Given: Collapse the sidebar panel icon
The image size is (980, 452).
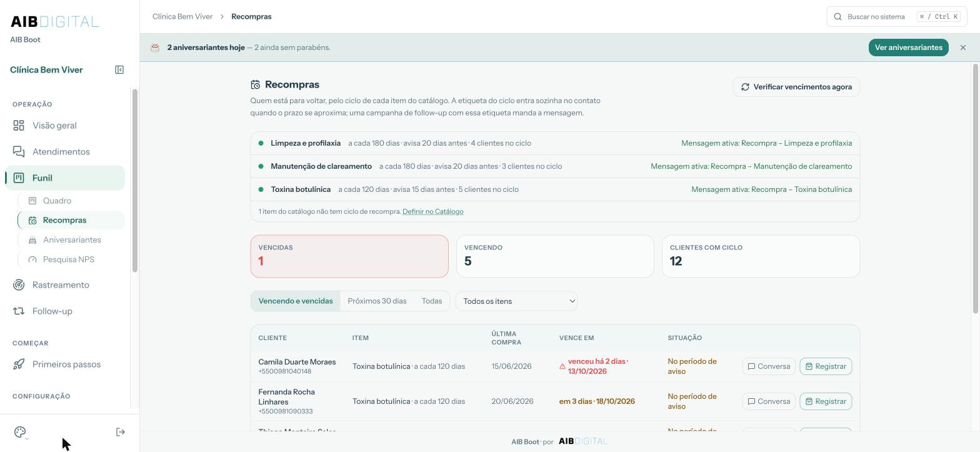Looking at the screenshot, I should point(119,70).
